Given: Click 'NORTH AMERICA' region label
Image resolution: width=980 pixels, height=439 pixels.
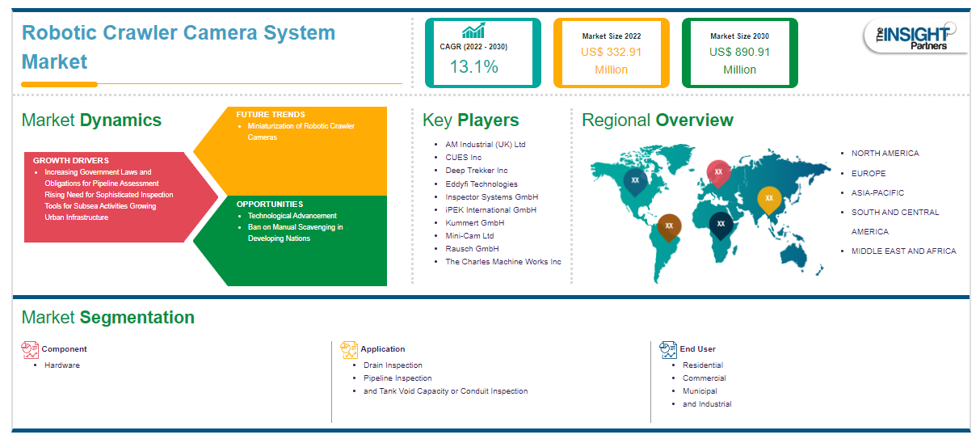Looking at the screenshot, I should [885, 154].
